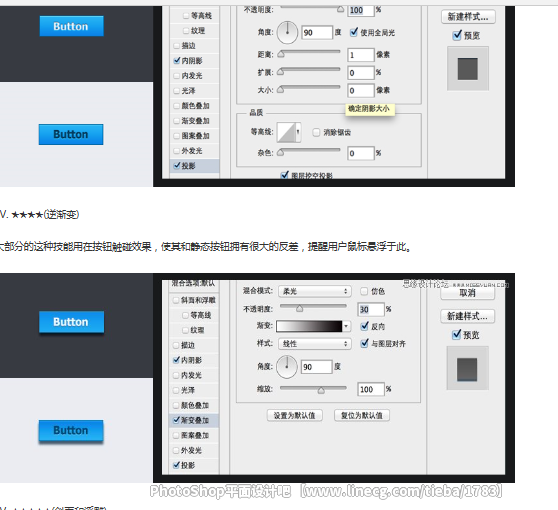This screenshot has height=510, width=558.
Task: Toggle 与图层对齐 checkbox
Action: [364, 343]
